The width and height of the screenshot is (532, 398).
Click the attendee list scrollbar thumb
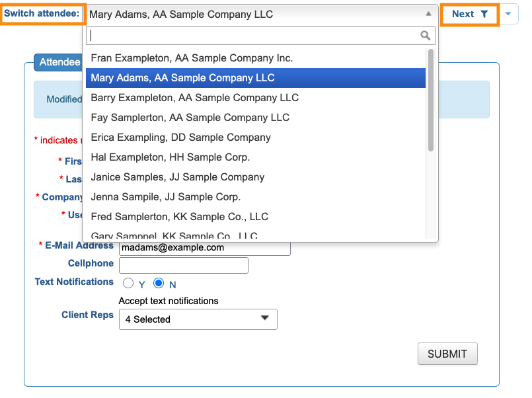pos(431,99)
